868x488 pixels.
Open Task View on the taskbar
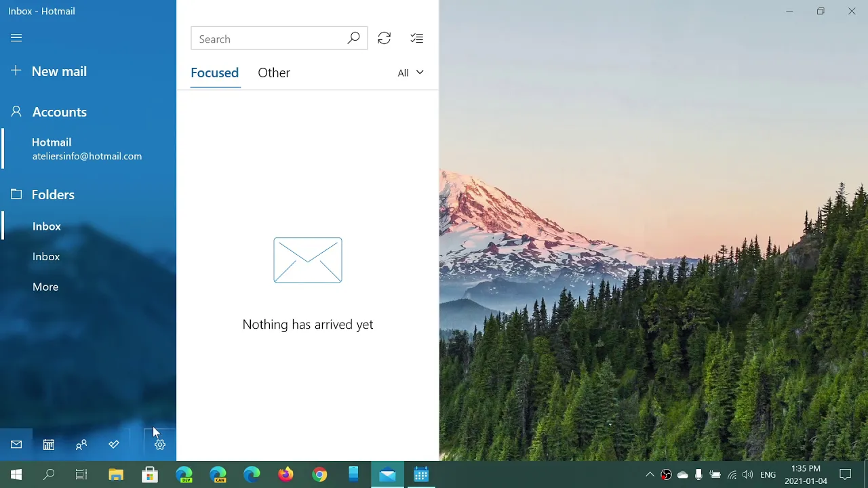[x=81, y=475]
